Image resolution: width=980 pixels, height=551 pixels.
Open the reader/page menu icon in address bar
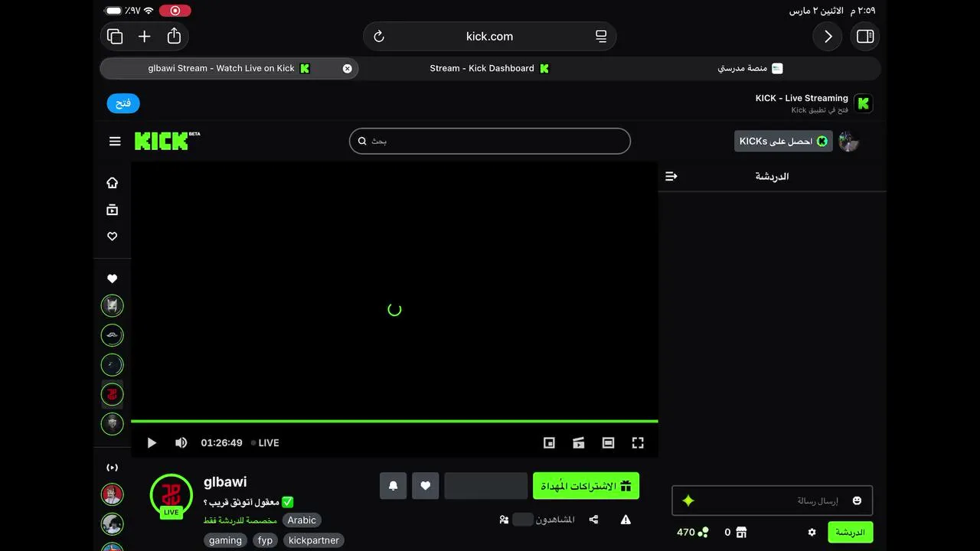(x=601, y=36)
